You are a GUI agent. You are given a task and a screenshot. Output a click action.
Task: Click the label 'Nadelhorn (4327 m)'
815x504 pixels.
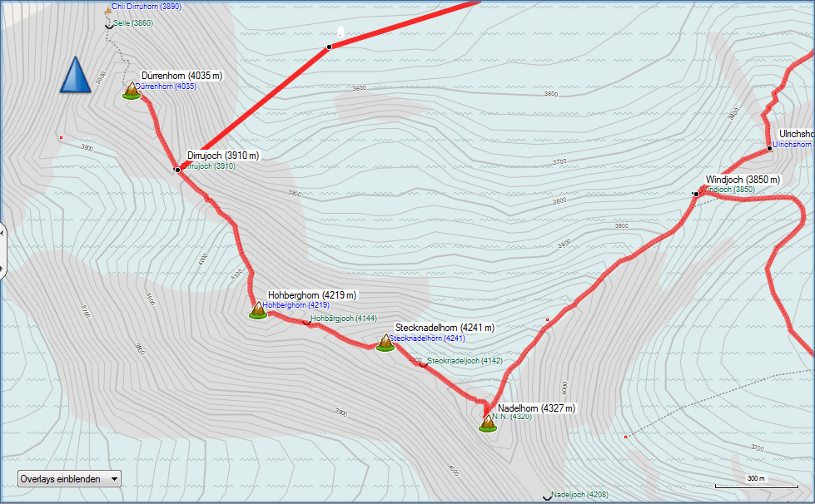click(536, 408)
